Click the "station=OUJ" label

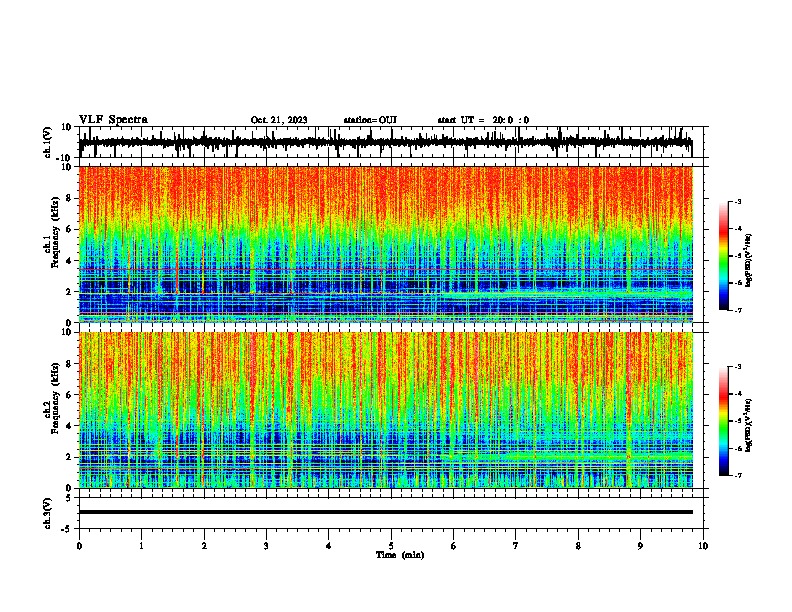tap(370, 120)
